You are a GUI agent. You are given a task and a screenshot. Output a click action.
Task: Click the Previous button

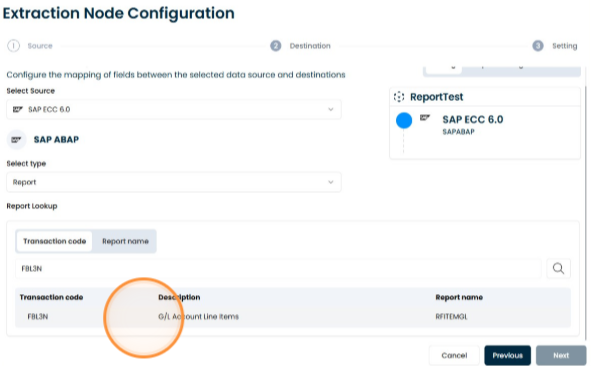pyautogui.click(x=507, y=355)
